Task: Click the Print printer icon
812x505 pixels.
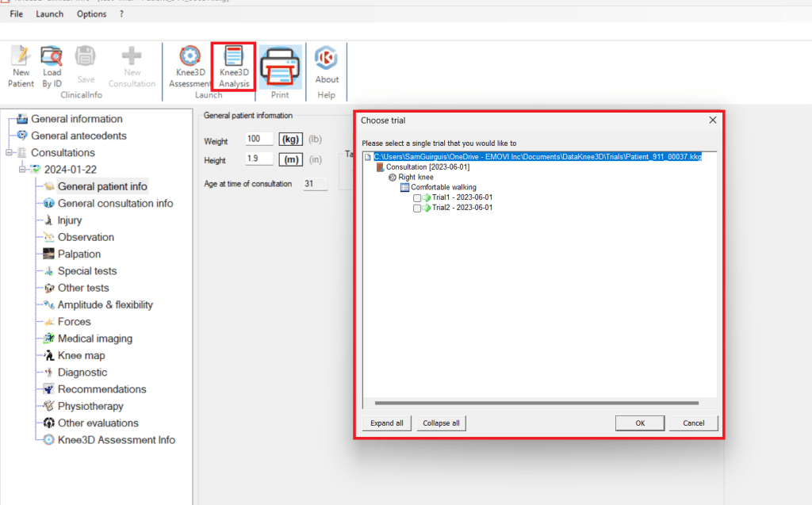Action: coord(280,67)
